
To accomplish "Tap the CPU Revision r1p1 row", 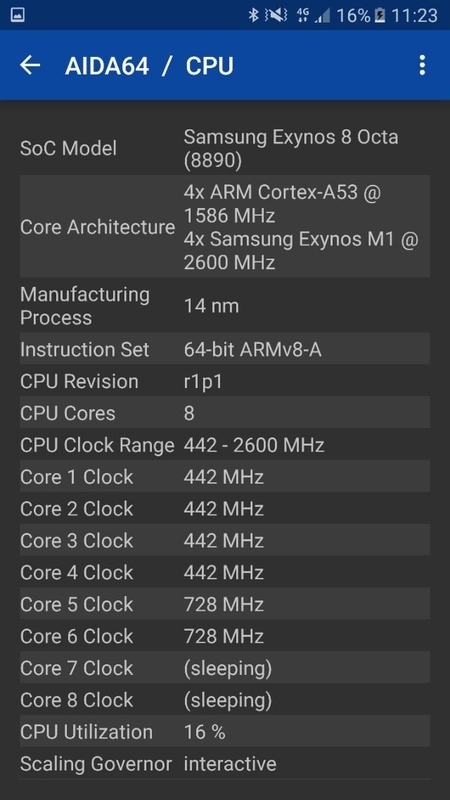I will coord(224,381).
